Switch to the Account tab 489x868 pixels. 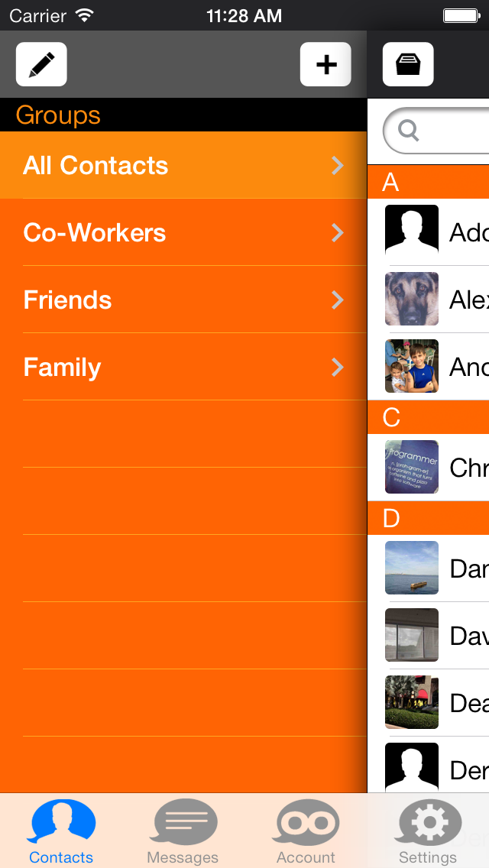(x=306, y=831)
